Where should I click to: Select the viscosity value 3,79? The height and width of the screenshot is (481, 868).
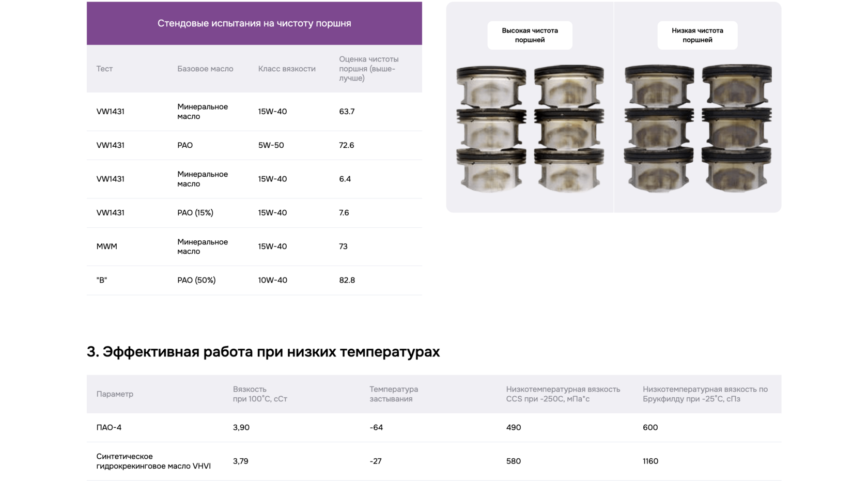(x=241, y=461)
